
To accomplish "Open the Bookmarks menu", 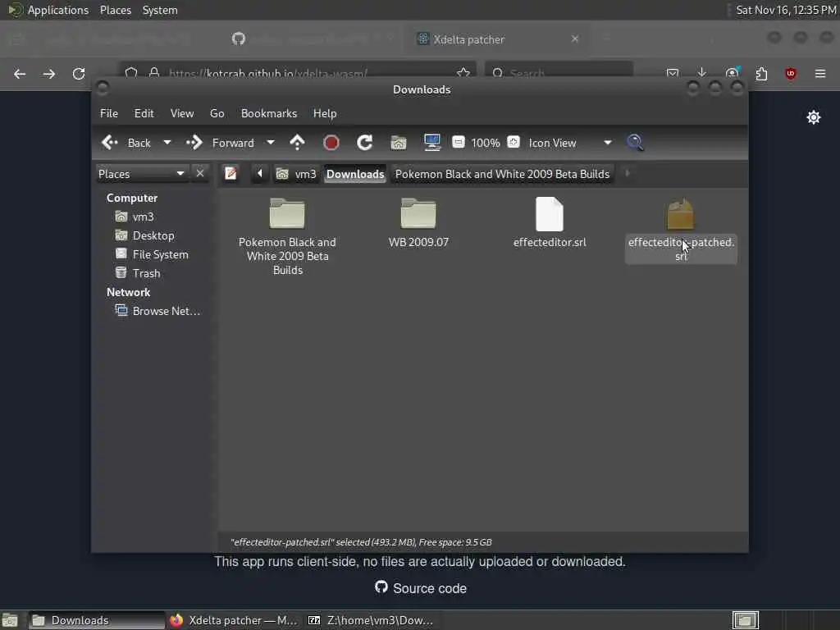I will (x=269, y=113).
